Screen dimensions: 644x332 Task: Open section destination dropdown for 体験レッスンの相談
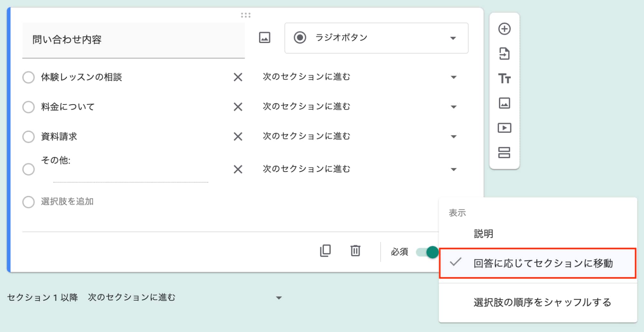coord(360,77)
